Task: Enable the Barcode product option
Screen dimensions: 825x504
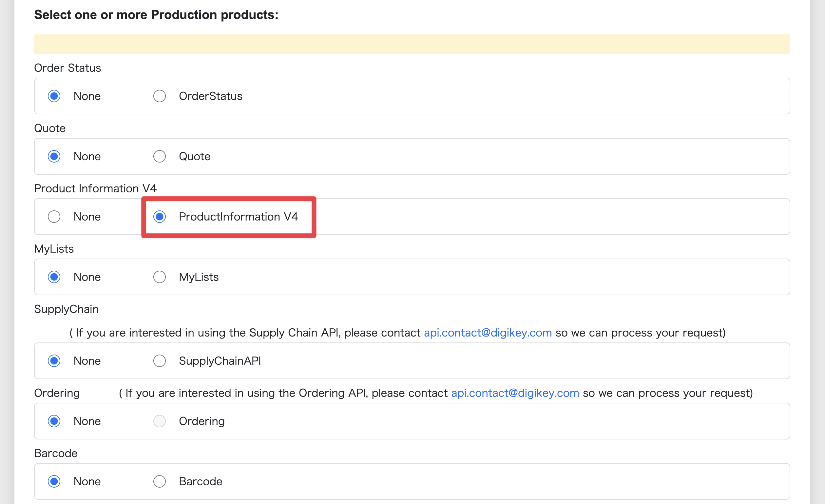Action: [x=159, y=481]
